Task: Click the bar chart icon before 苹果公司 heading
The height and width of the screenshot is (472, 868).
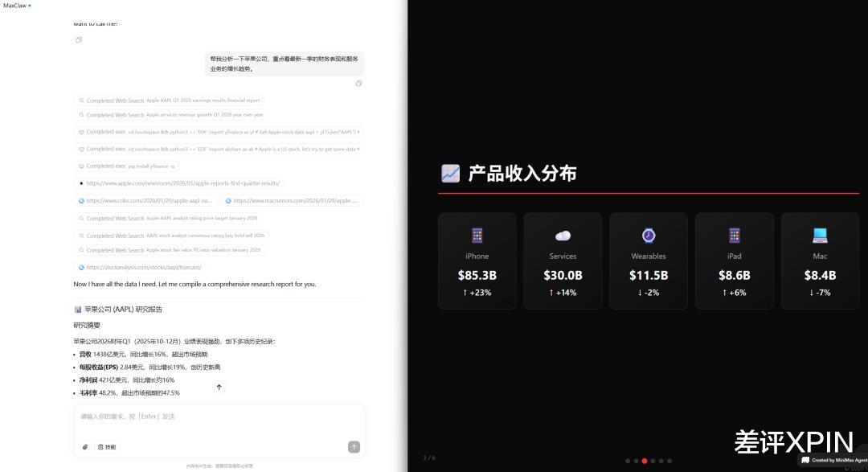Action: (x=78, y=310)
